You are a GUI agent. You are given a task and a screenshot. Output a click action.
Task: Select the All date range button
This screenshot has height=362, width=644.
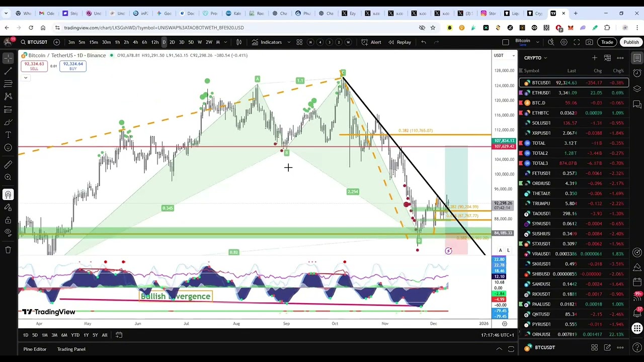tap(104, 335)
